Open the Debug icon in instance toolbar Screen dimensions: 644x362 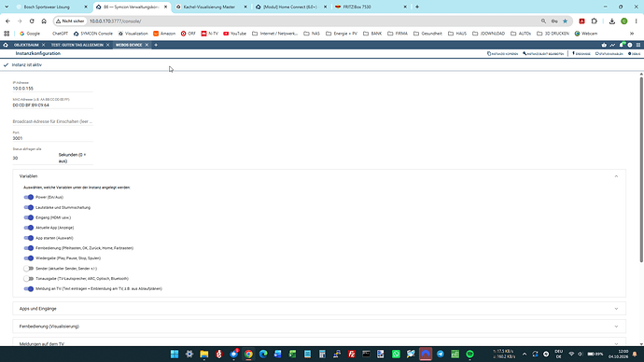(634, 54)
